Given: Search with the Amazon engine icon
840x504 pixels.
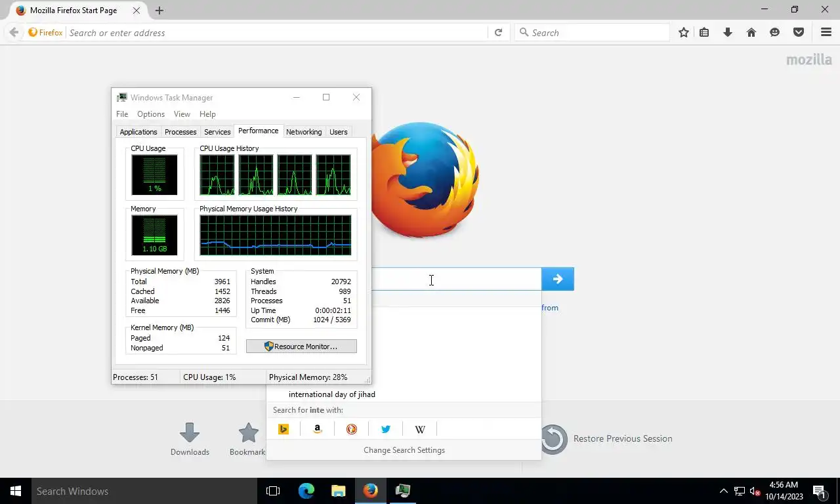Looking at the screenshot, I should 318,429.
